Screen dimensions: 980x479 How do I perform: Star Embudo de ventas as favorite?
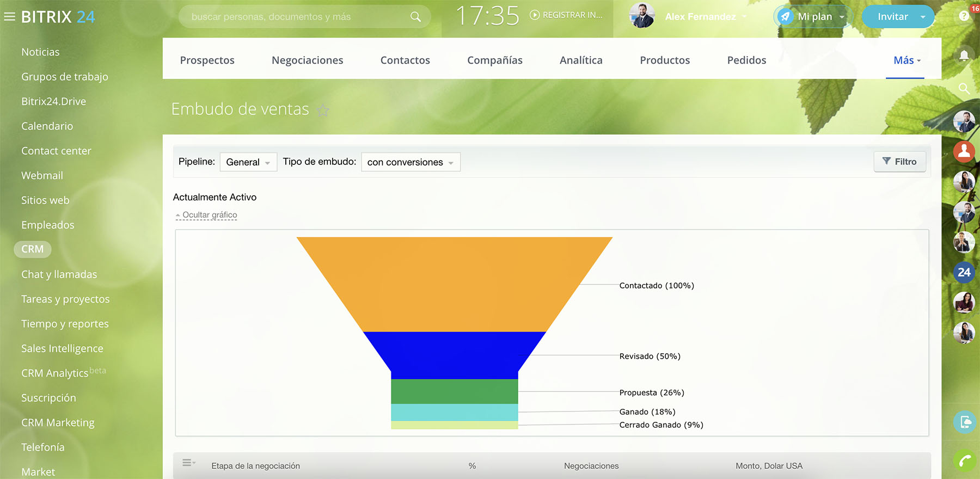(323, 110)
